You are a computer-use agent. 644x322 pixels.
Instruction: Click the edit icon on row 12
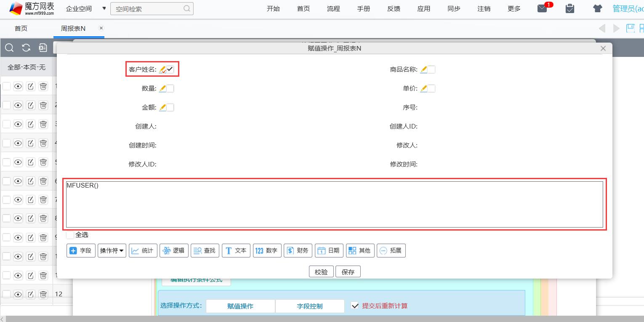tap(31, 294)
